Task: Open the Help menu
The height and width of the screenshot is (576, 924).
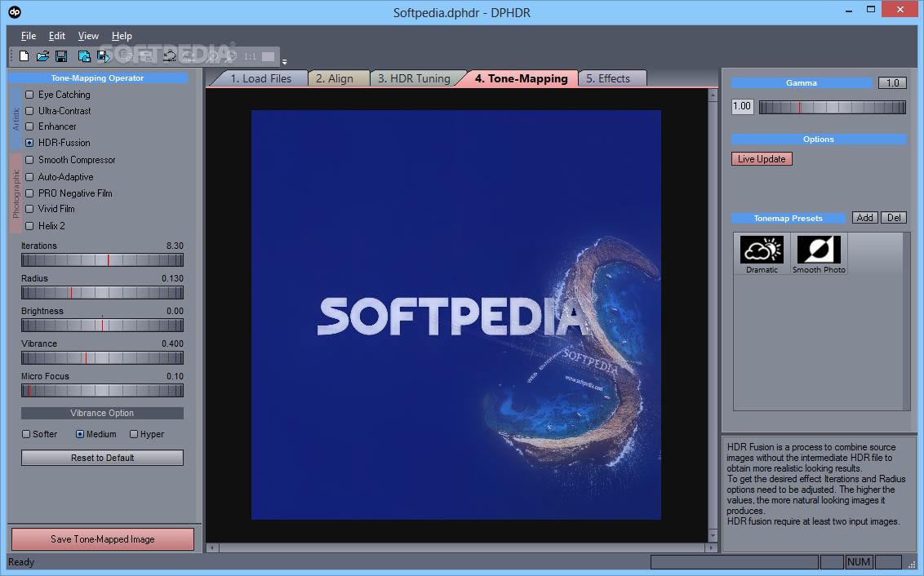Action: click(x=122, y=36)
